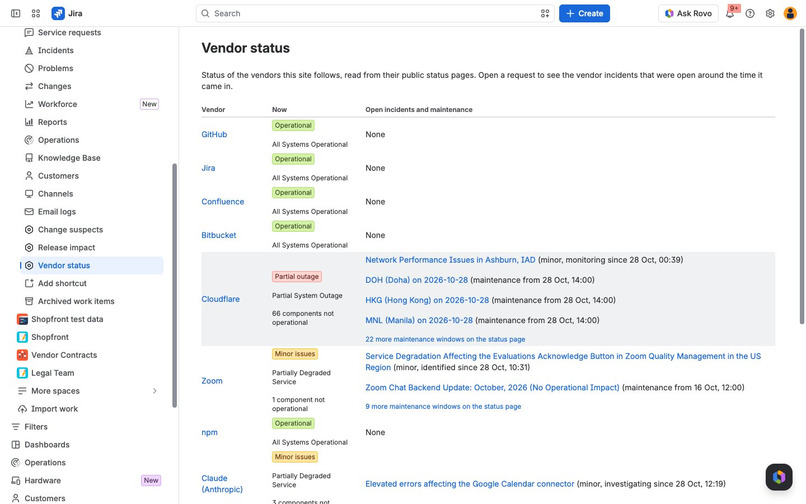Open the settings gear icon
806x504 pixels.
tap(770, 13)
